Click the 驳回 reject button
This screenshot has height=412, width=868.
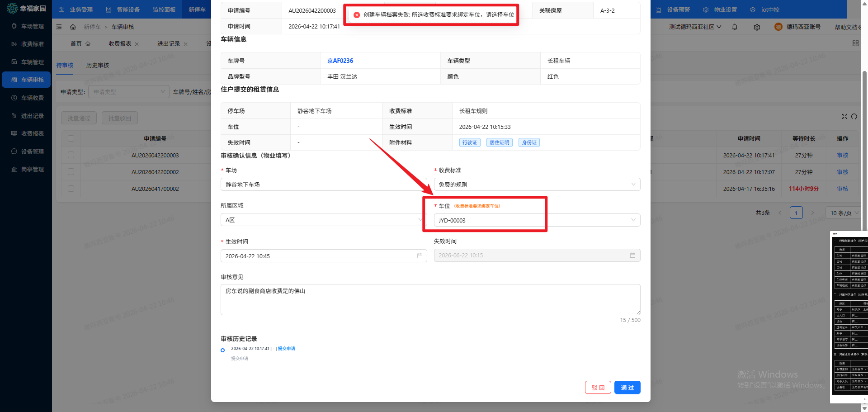[x=598, y=388]
